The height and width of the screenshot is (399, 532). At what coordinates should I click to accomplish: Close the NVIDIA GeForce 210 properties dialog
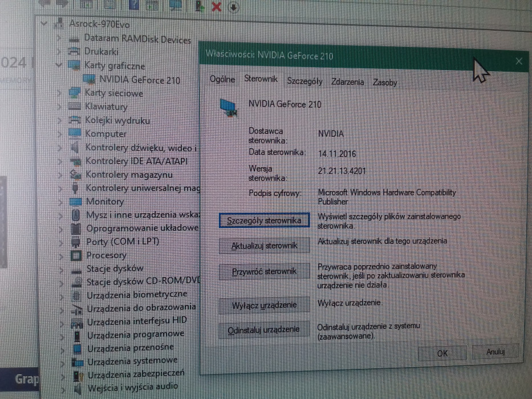519,61
